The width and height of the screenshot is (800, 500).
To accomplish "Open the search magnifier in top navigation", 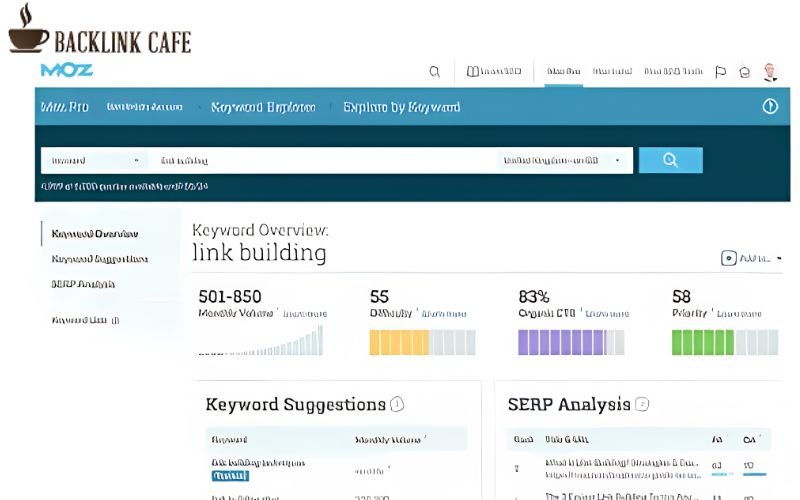I will pos(435,71).
